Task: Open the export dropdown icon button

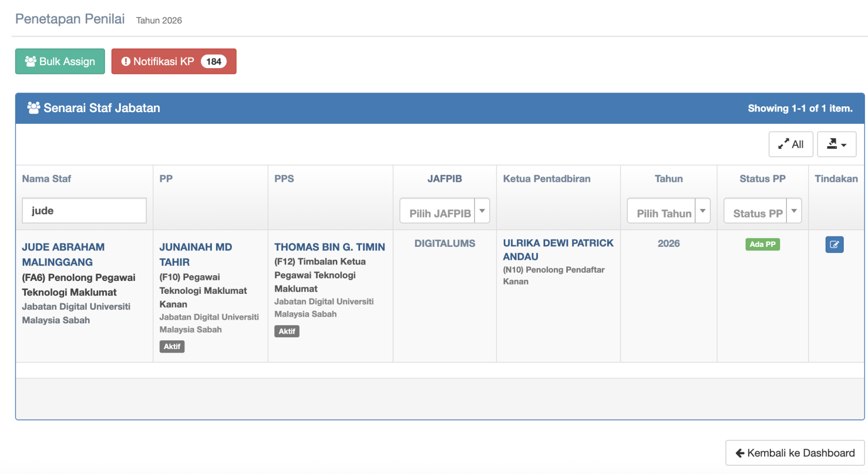Action: [x=836, y=144]
